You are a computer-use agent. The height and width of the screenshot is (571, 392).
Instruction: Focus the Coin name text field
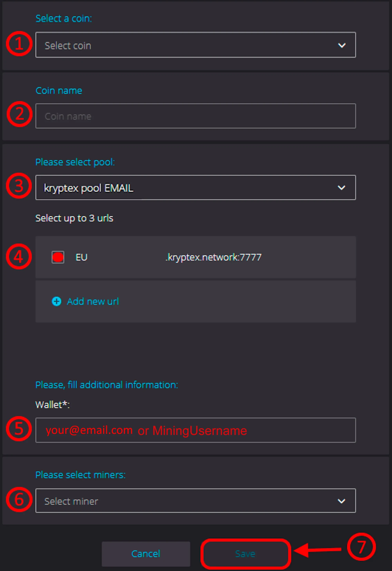click(195, 116)
